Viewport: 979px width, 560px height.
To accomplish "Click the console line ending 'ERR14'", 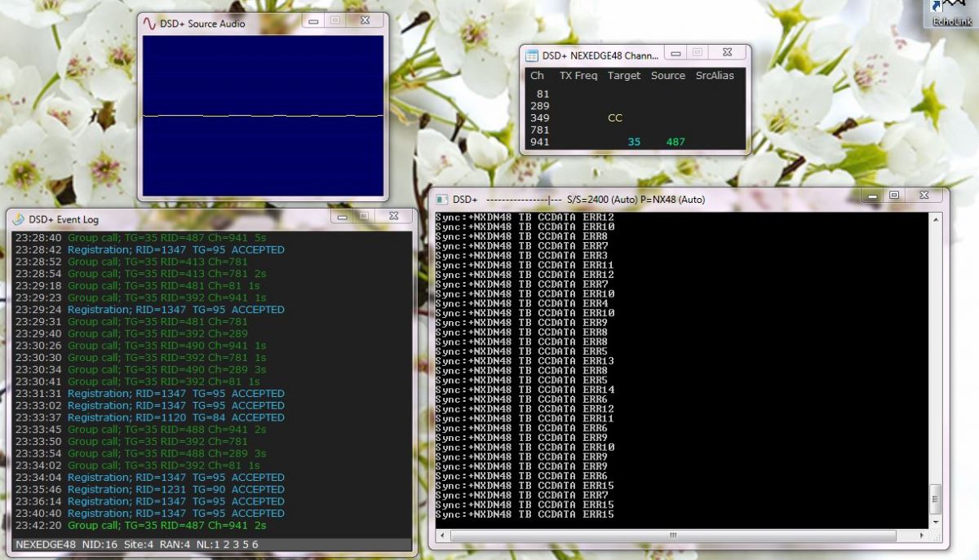I will pos(525,390).
